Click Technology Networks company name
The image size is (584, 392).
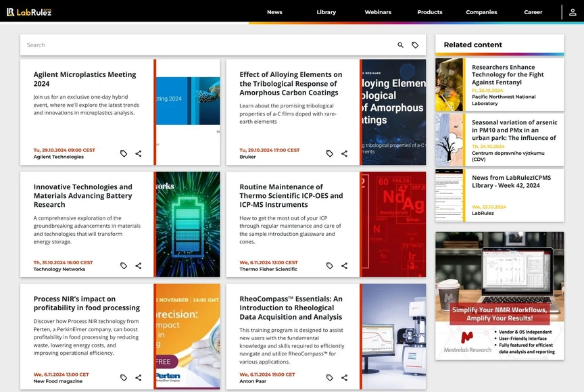(x=59, y=269)
